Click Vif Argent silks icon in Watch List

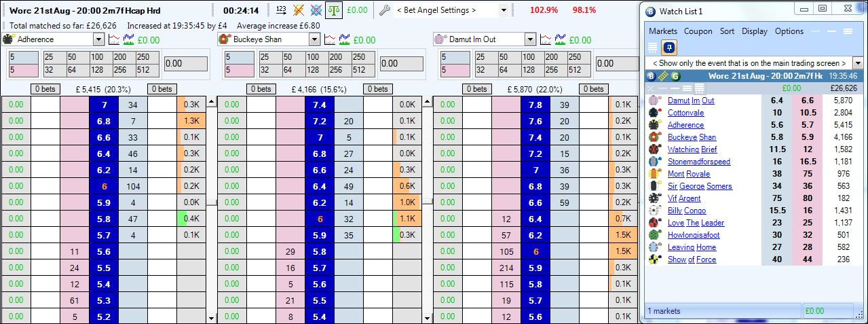[654, 198]
